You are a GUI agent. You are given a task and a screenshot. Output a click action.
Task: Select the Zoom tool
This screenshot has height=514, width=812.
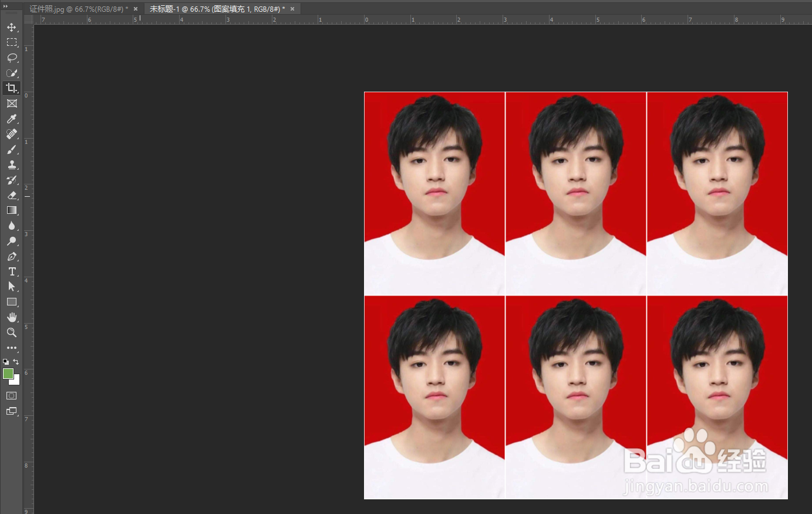[12, 332]
